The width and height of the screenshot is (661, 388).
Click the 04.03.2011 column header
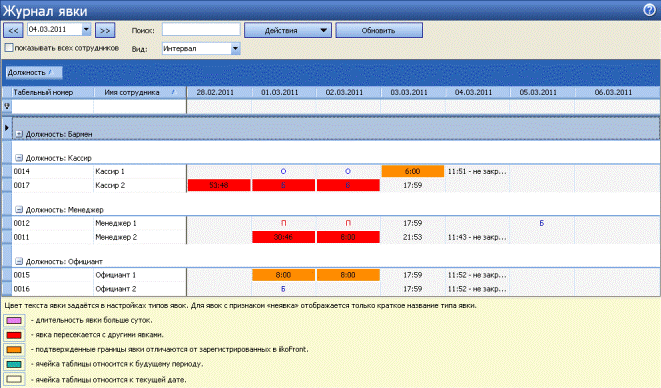477,92
